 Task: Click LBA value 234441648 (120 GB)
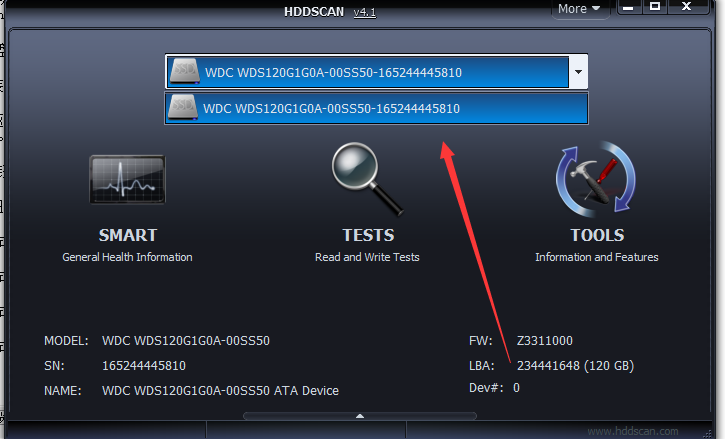click(575, 366)
